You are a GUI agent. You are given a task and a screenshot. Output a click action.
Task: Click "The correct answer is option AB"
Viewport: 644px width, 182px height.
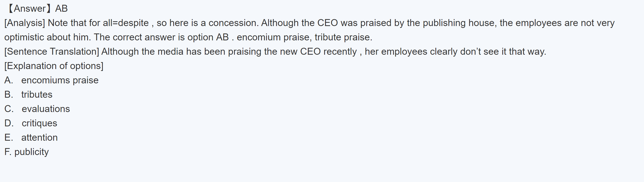click(161, 37)
